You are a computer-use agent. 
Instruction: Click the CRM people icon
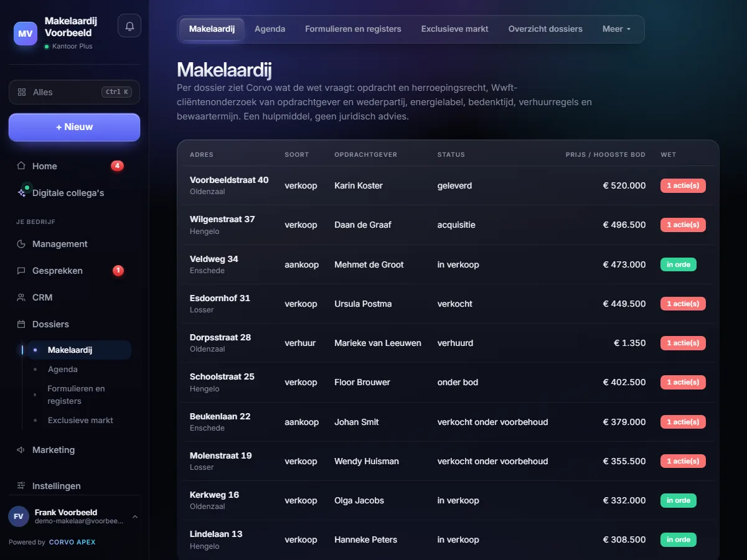pos(21,297)
